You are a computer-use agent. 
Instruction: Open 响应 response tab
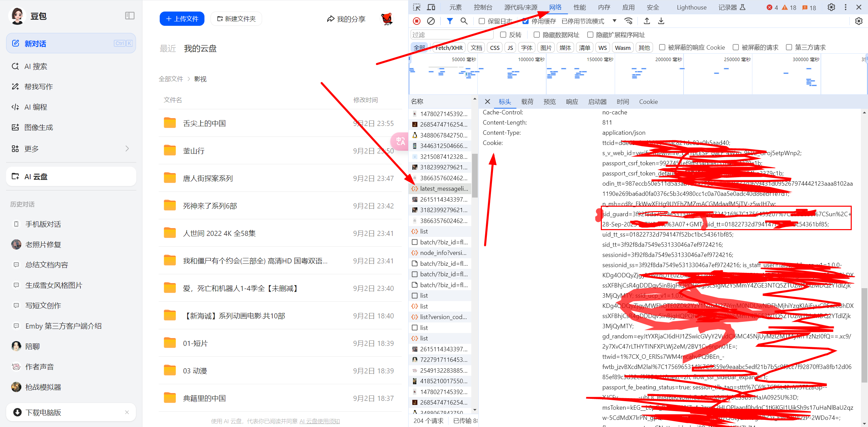[572, 101]
